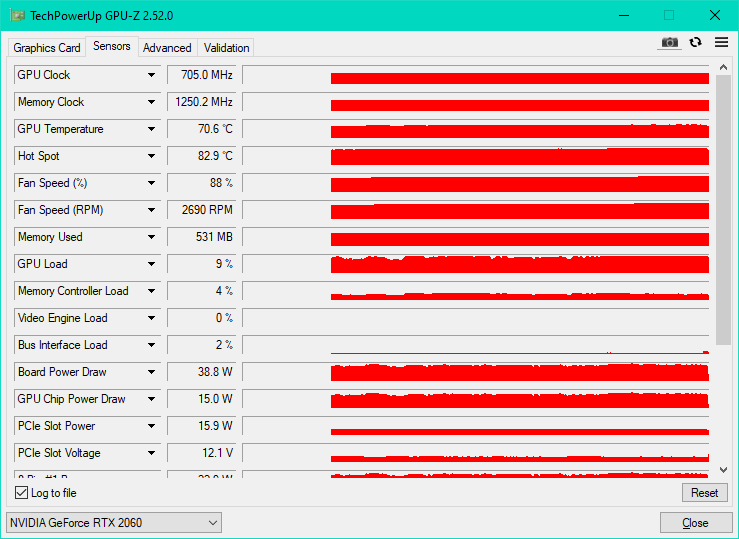
Task: Toggle the Log to file checkbox
Action: (21, 493)
